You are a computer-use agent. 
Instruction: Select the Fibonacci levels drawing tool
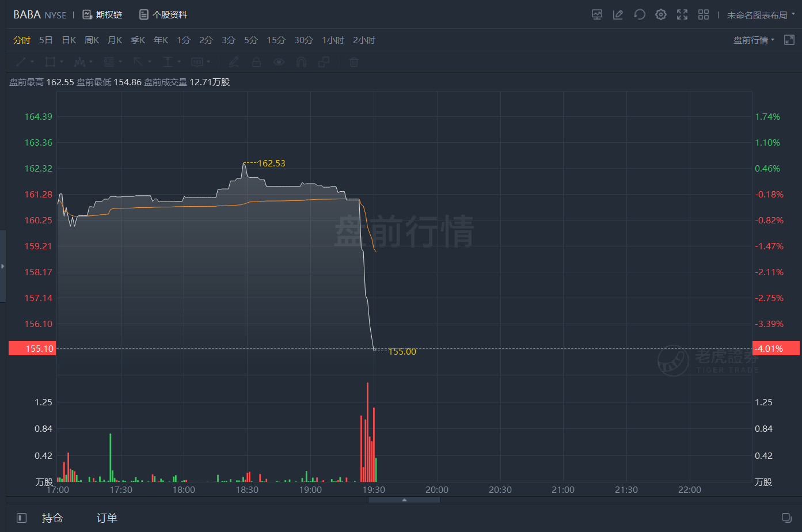tap(109, 62)
